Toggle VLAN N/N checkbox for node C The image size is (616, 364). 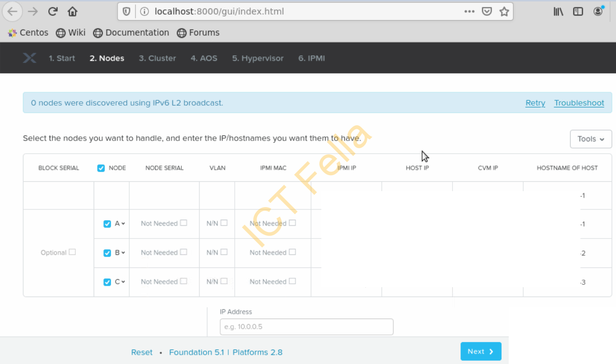tap(224, 281)
